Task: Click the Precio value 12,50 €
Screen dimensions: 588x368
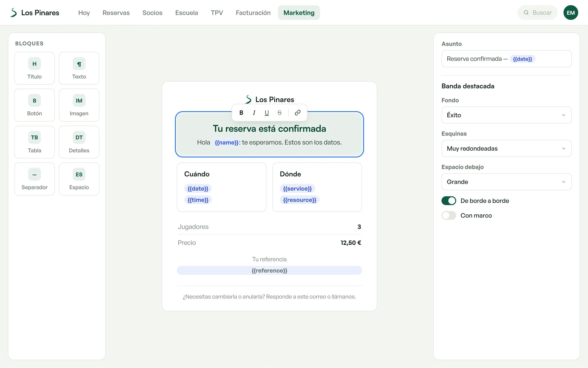Action: [x=351, y=243]
